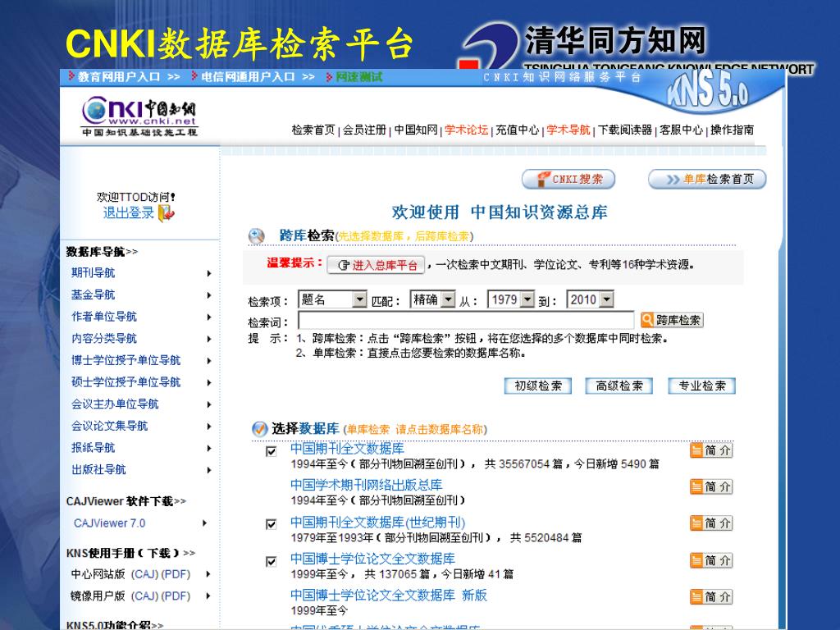Switch to 专业检索 mode
Screen dimensions: 840x630
[x=702, y=386]
